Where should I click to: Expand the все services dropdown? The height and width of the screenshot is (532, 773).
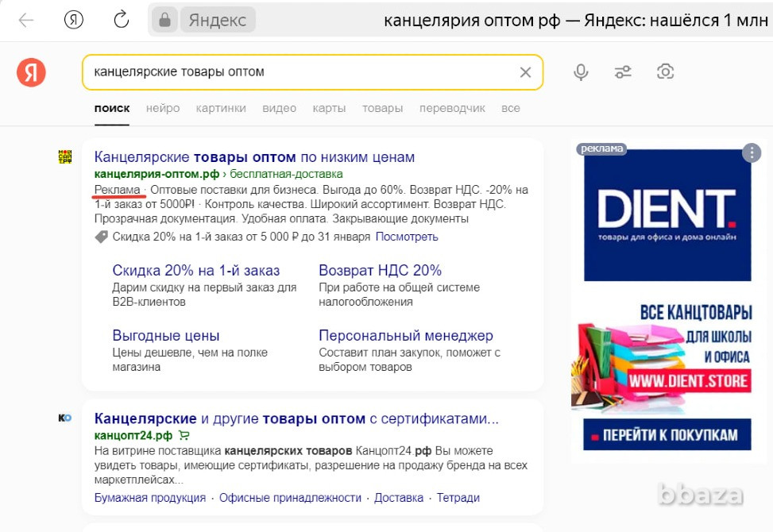(509, 108)
